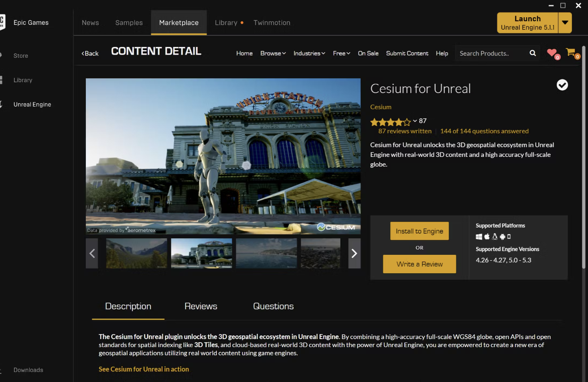Open the Help link

point(442,53)
